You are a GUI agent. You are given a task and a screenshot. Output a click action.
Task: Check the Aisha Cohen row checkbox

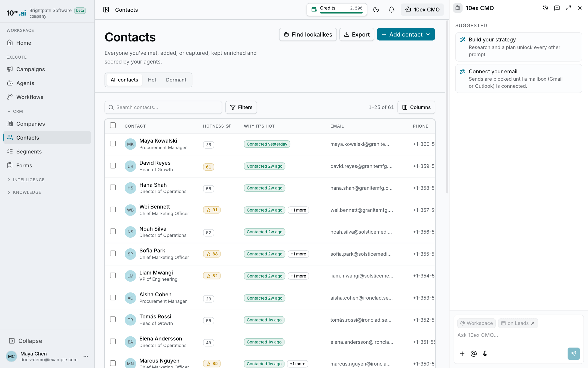tap(113, 297)
